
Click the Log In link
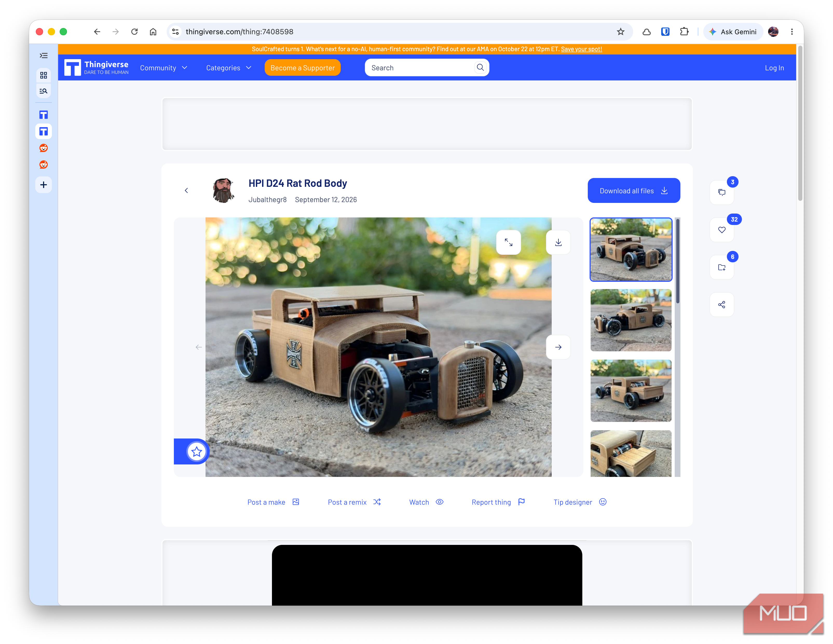tap(774, 68)
